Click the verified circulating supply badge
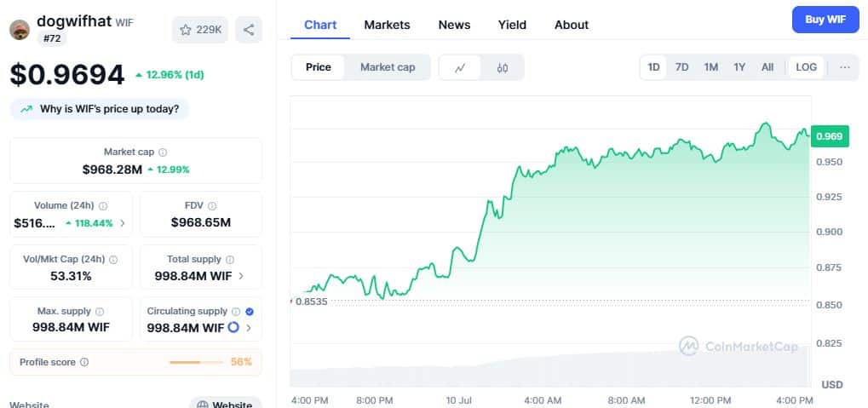The width and height of the screenshot is (868, 408). pos(250,312)
